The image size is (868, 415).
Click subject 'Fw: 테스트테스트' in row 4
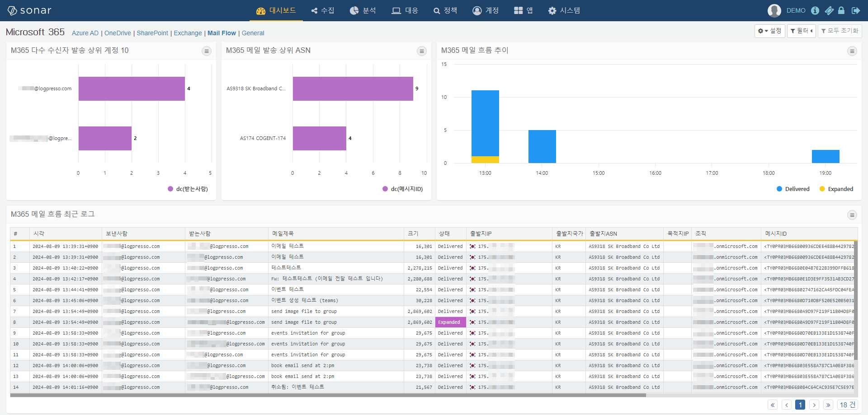(x=327, y=279)
